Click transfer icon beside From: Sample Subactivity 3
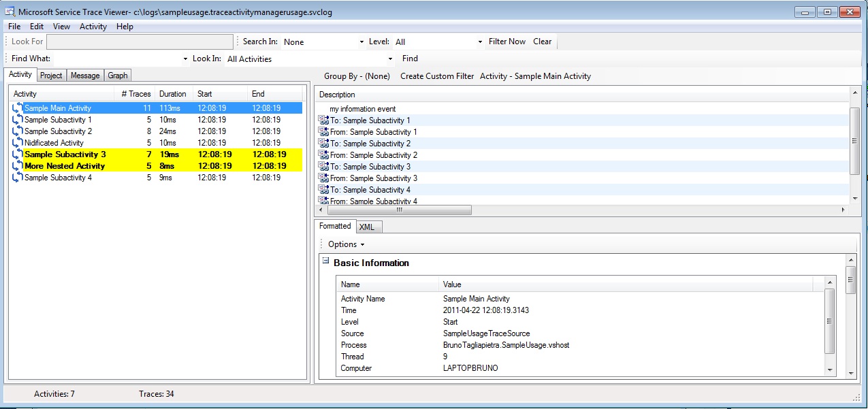 point(323,178)
